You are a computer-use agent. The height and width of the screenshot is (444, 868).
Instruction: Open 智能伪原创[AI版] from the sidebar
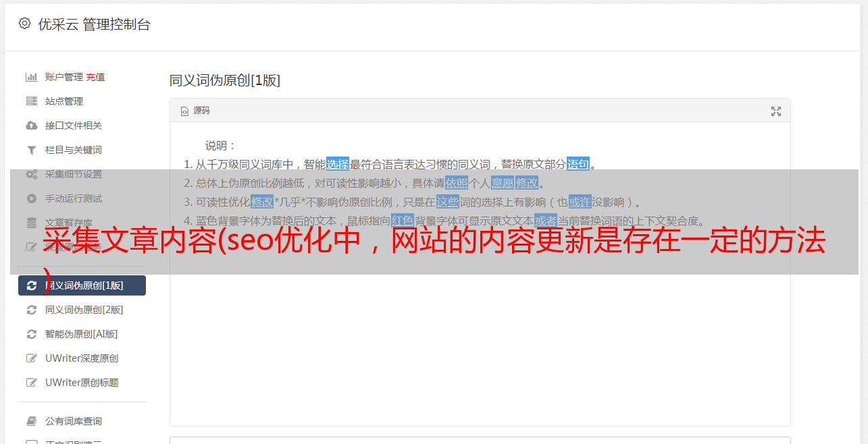(x=82, y=334)
